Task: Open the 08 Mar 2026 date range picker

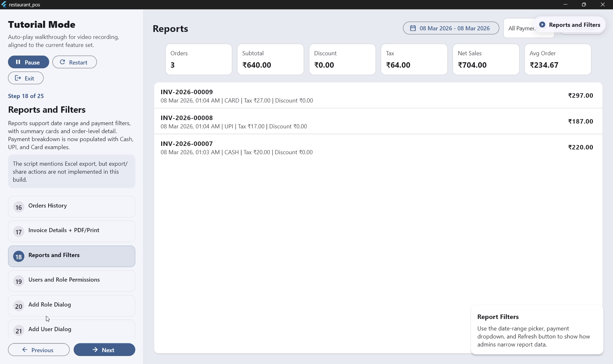Action: pyautogui.click(x=451, y=28)
